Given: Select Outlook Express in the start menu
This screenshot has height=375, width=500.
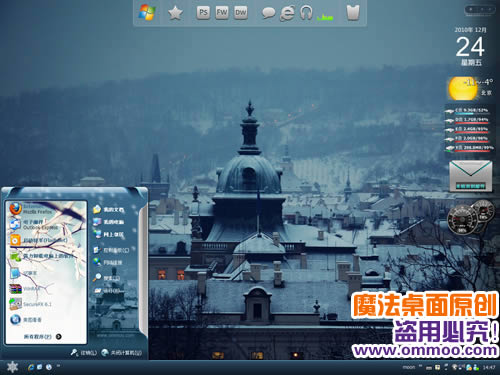Looking at the screenshot, I should click(x=33, y=224).
